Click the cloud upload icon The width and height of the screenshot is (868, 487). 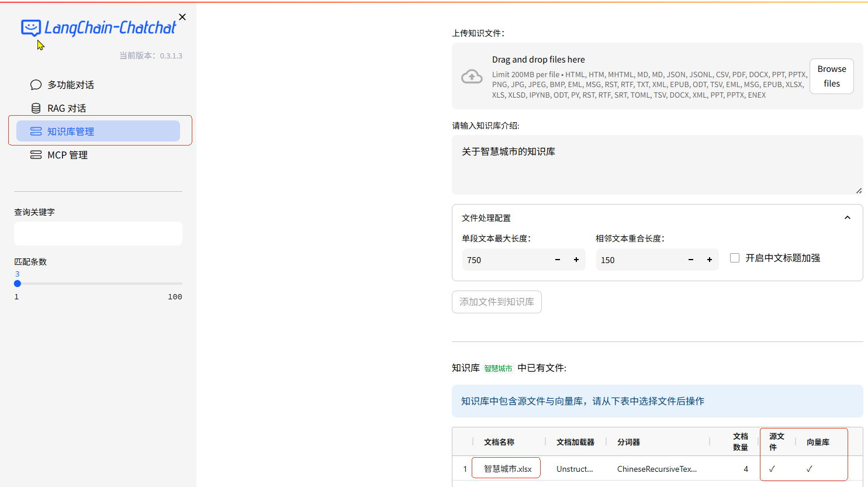472,76
